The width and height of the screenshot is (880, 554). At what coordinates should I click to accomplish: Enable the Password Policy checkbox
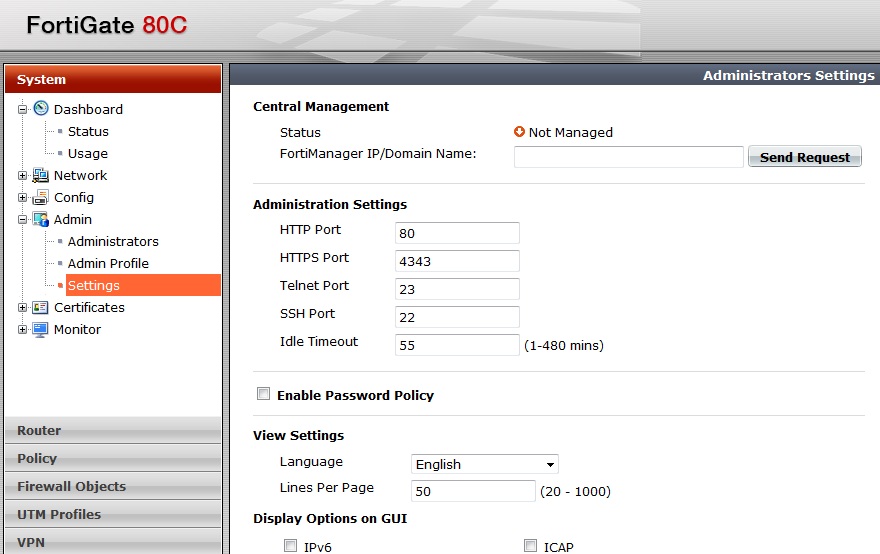(264, 394)
